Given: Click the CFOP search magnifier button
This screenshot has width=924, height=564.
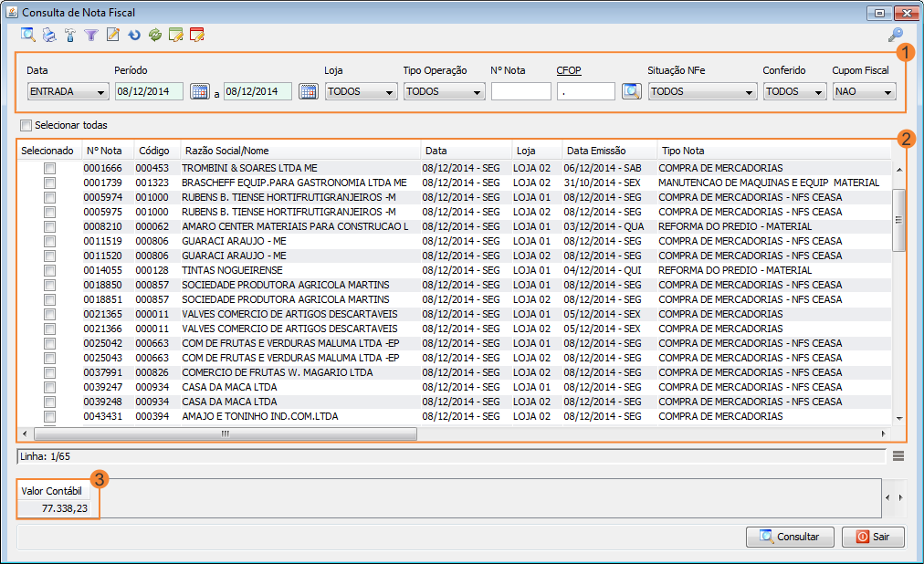Looking at the screenshot, I should click(631, 91).
